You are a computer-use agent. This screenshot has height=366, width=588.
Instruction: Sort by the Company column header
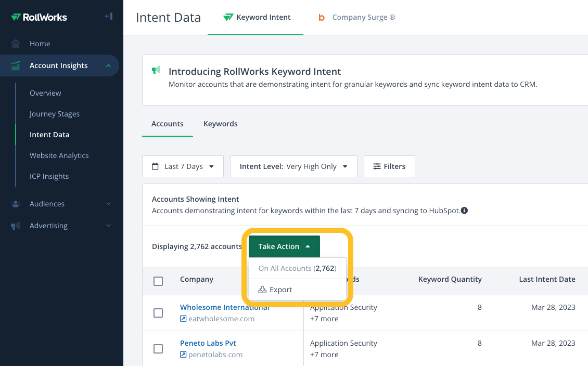pos(197,279)
